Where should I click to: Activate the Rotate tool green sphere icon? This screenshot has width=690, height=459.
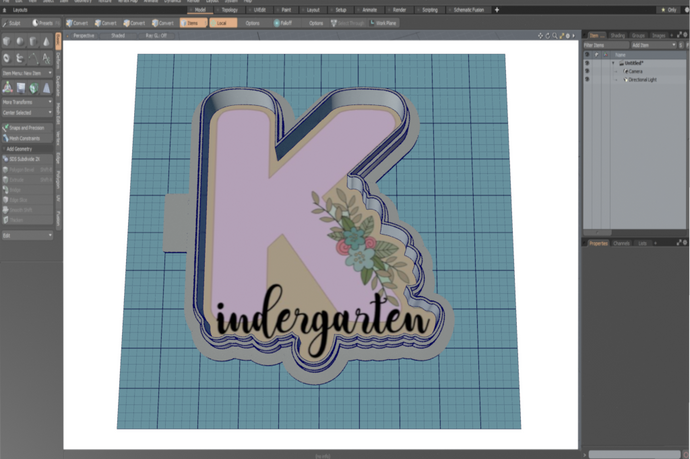coord(33,88)
